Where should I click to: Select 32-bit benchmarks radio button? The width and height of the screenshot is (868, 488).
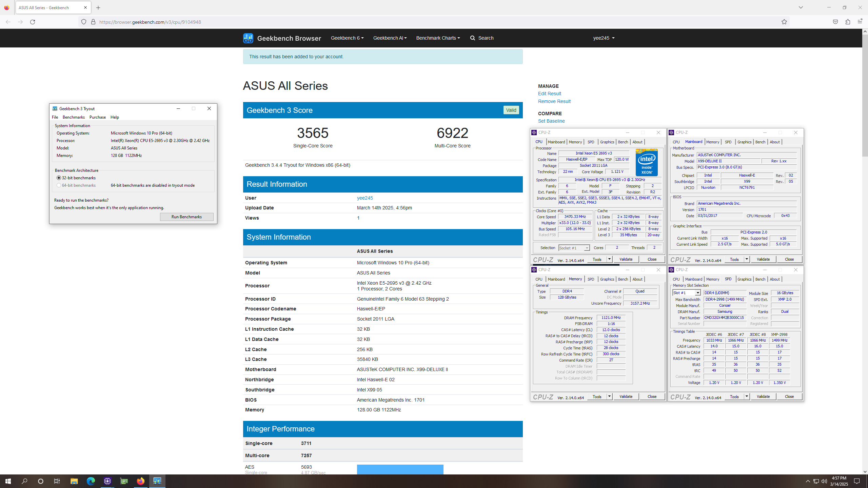[59, 178]
